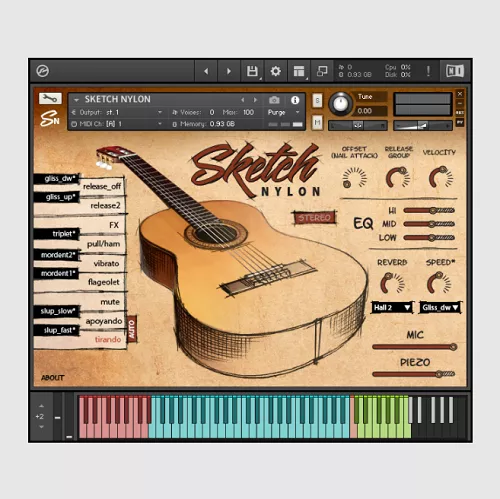
Task: Adjust the Reverb knob
Action: point(392,283)
